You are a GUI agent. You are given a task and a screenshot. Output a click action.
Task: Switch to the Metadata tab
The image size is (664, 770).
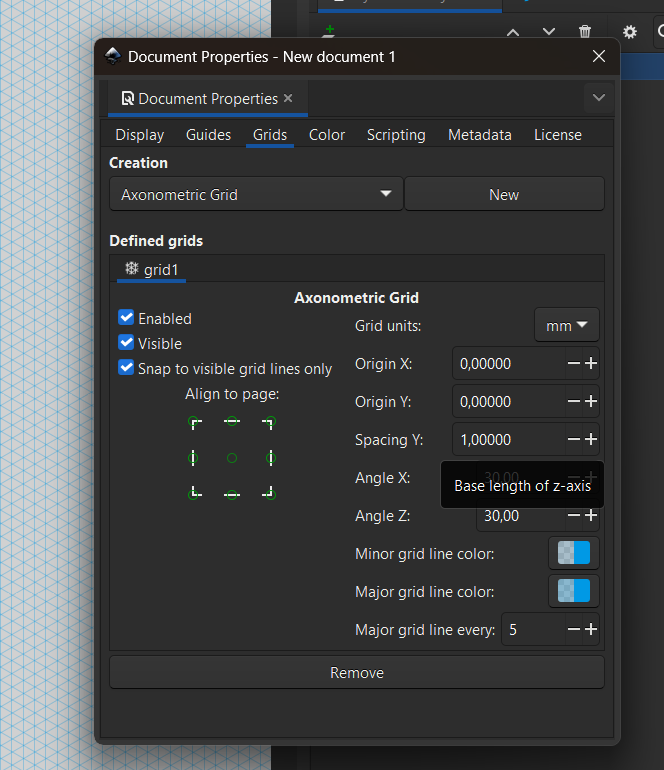point(479,135)
